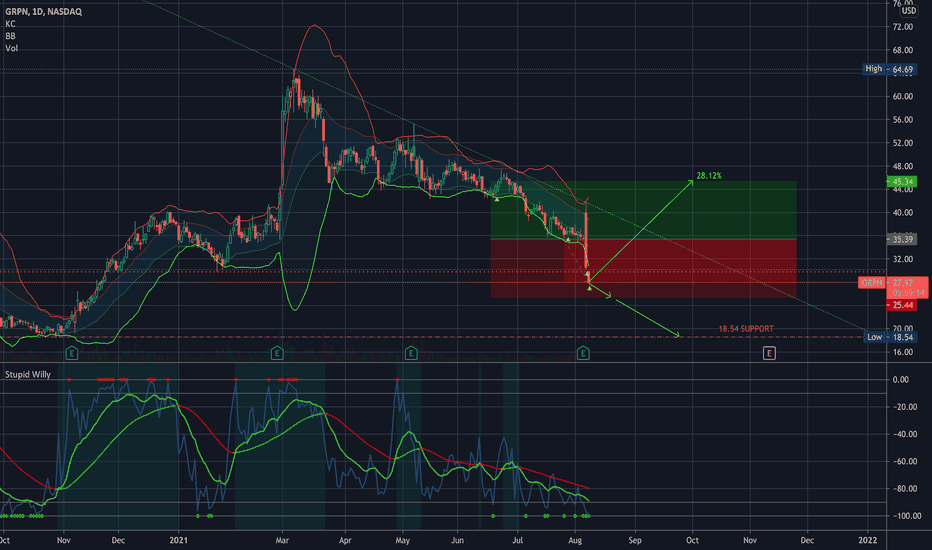Click the 2022 label on the time axis
This screenshot has width=932, height=550.
coord(867,540)
